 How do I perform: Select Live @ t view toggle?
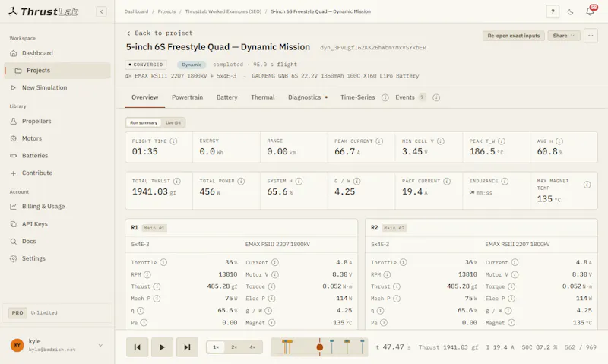[x=173, y=122]
